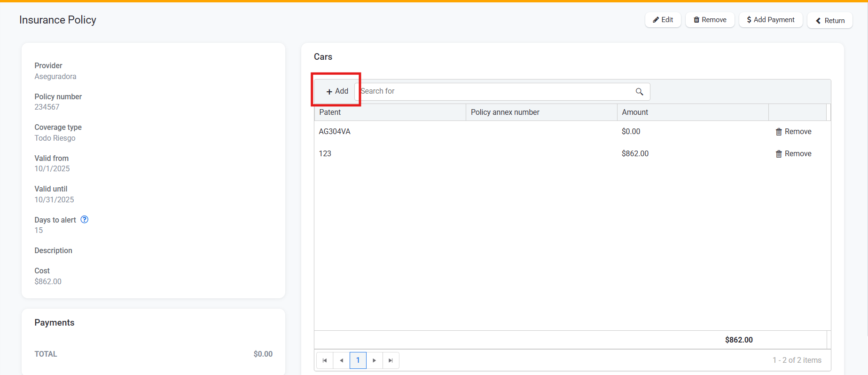Go to next page of cars
868x375 pixels.
coord(374,360)
